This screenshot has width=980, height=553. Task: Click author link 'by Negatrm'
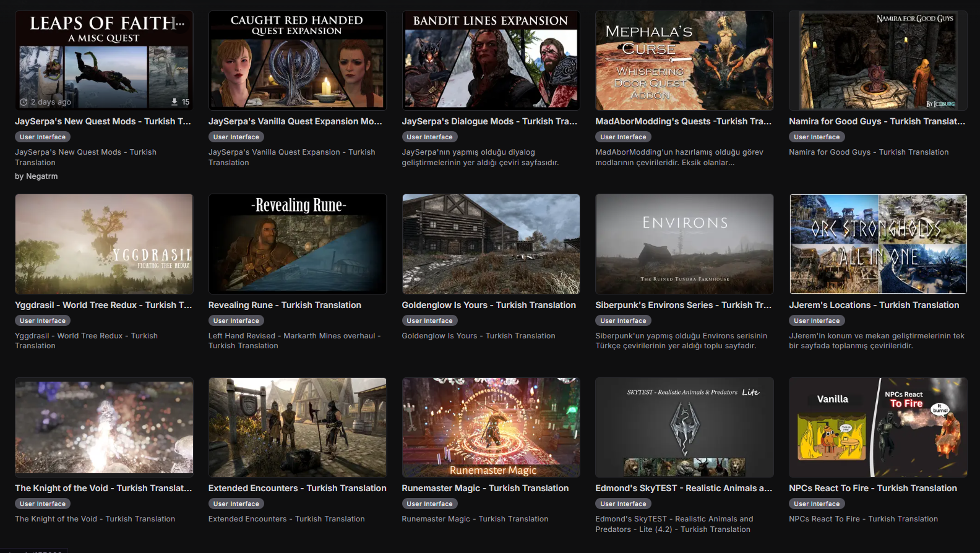(37, 176)
